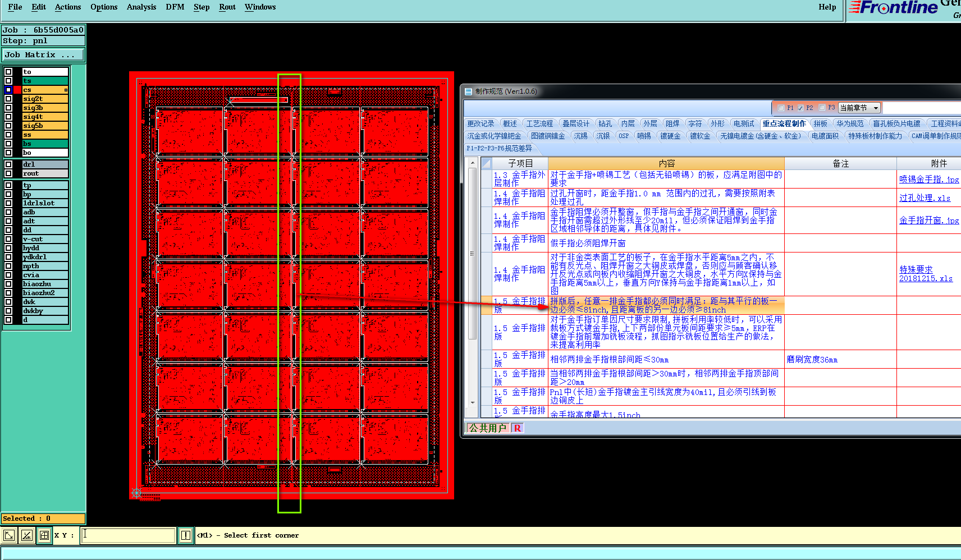Uncheck the P2 checkbox
This screenshot has height=560, width=961.
click(x=800, y=108)
